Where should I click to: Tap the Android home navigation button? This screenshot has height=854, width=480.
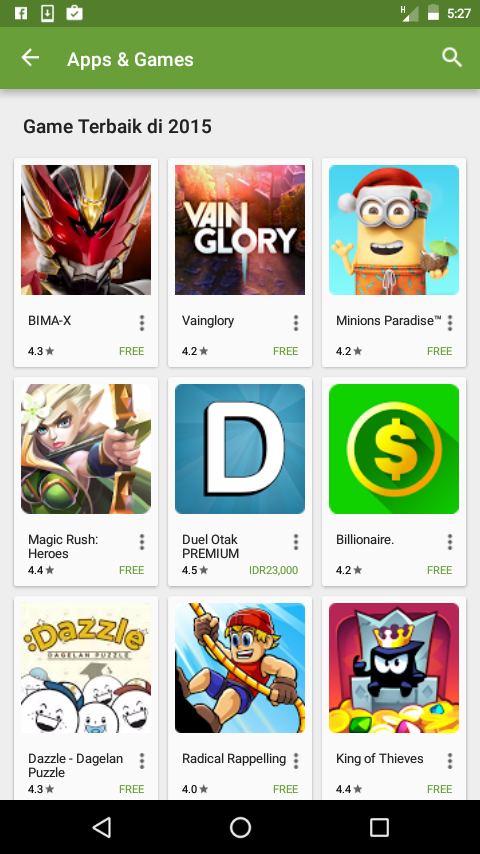tap(240, 827)
